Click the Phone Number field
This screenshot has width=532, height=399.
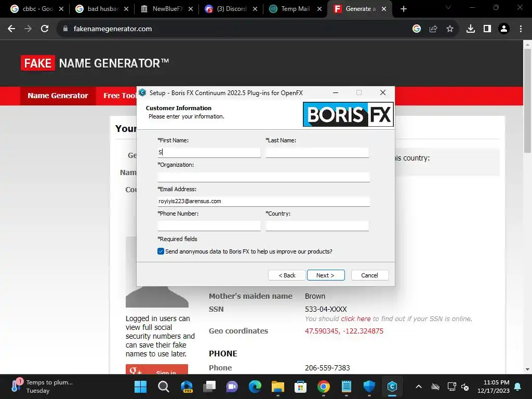pyautogui.click(x=209, y=225)
